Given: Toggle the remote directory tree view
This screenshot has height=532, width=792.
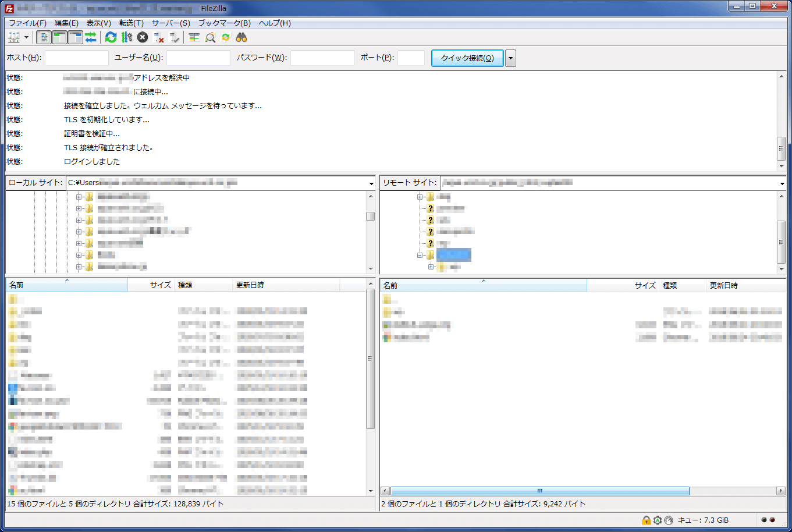Looking at the screenshot, I should pos(75,38).
